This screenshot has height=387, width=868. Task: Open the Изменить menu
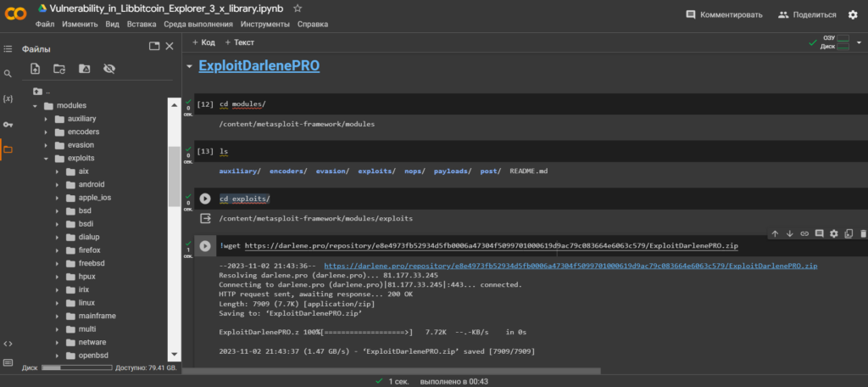pyautogui.click(x=80, y=25)
